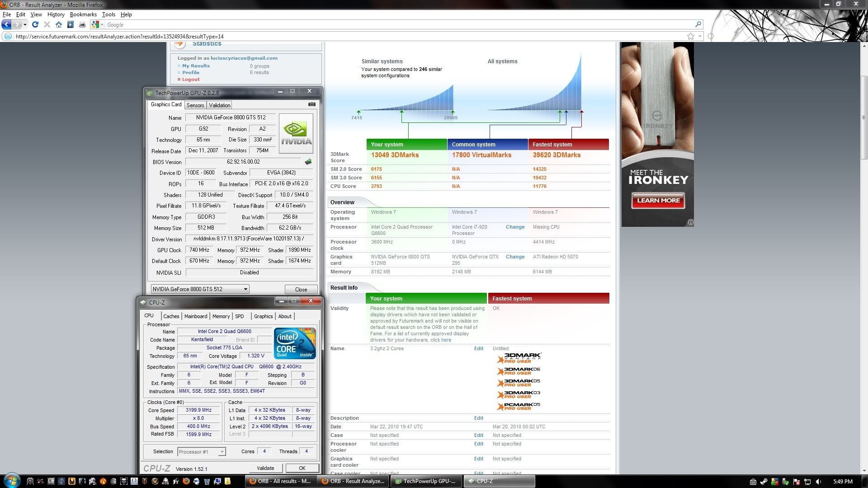Click Change next to NVIDIA GeForce GTX 295
The width and height of the screenshot is (868, 488).
(x=515, y=257)
